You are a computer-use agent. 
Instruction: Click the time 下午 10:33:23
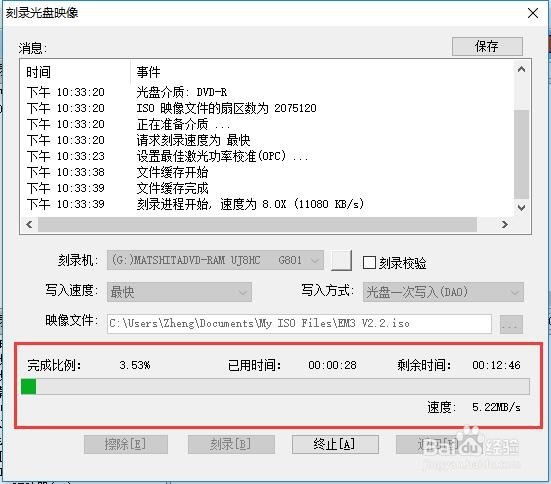point(66,156)
